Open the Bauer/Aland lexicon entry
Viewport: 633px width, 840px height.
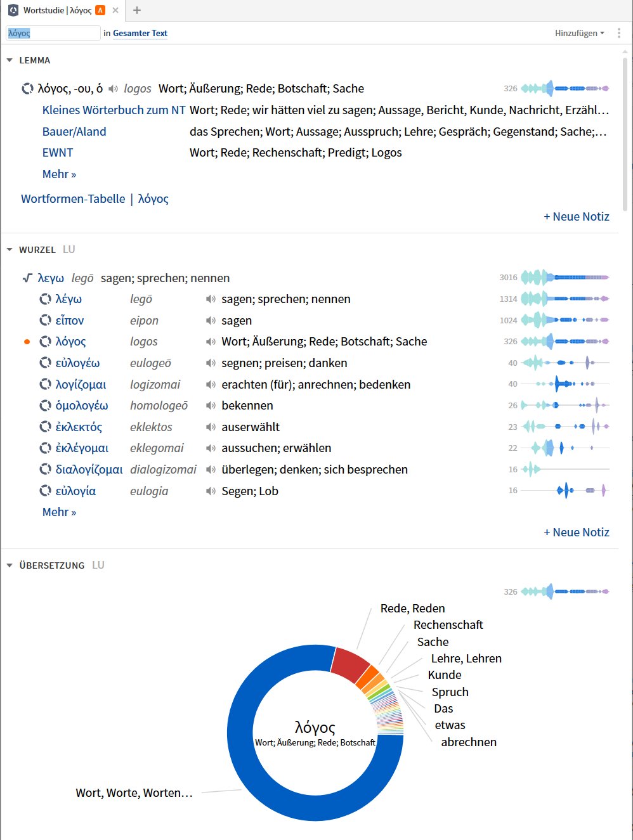click(74, 132)
